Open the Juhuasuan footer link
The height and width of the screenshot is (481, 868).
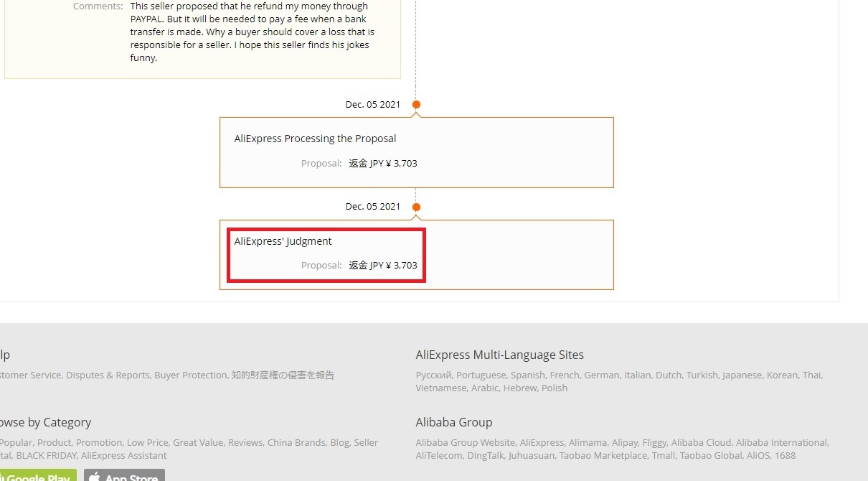pyautogui.click(x=533, y=455)
